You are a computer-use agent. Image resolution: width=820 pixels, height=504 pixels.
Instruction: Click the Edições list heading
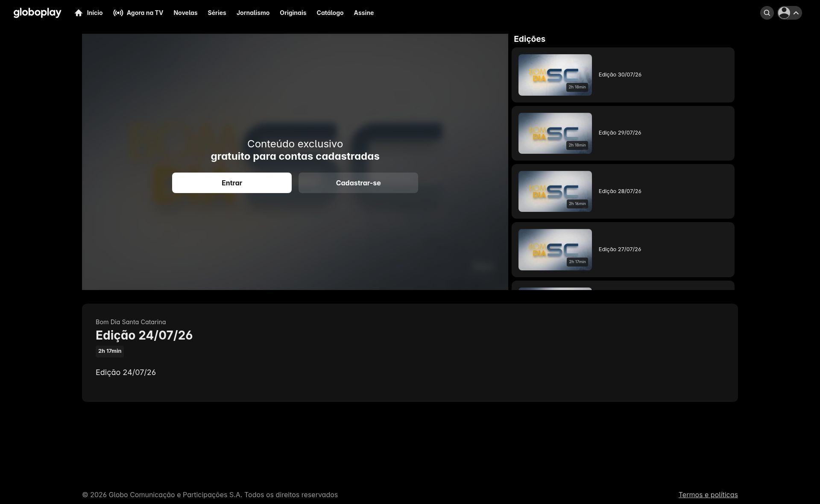pos(530,39)
